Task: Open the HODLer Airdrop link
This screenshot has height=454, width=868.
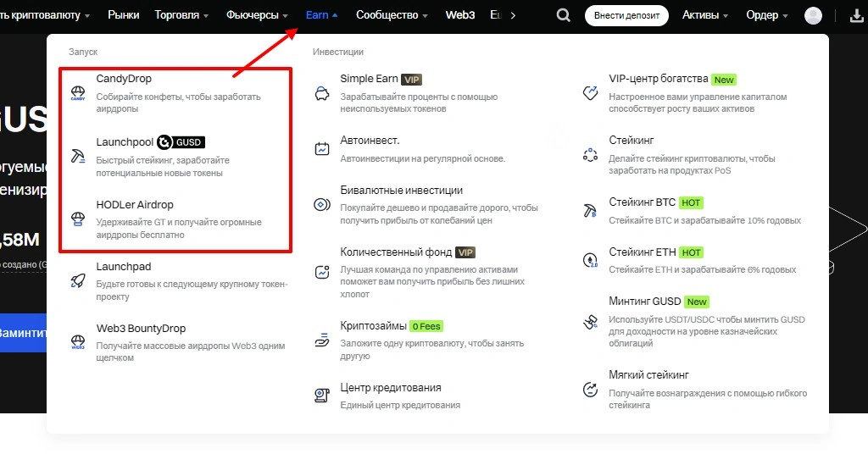Action: click(x=135, y=205)
